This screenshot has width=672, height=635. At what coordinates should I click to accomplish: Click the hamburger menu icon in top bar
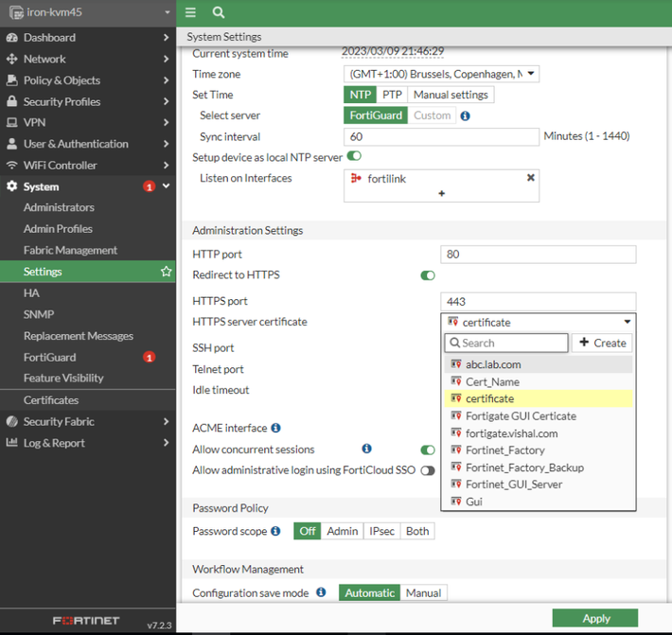click(190, 12)
